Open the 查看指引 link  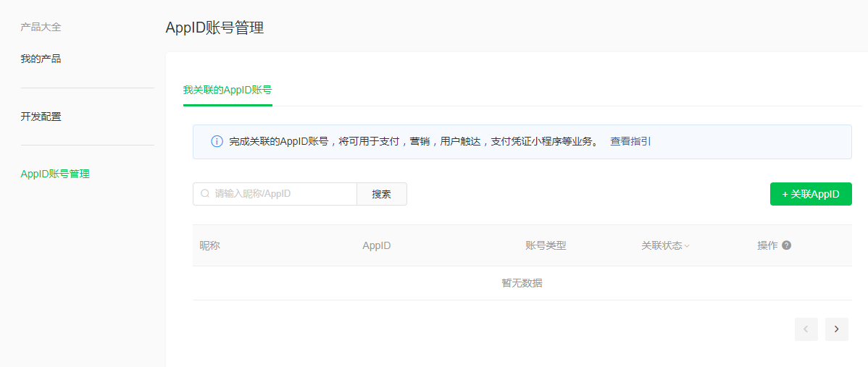(630, 141)
